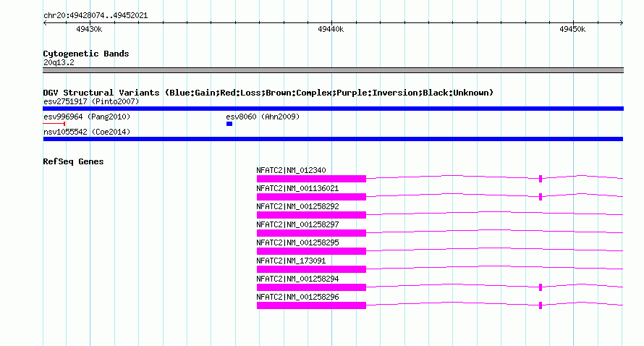
Task: Click the NM_173091 large magenta exon block
Action: pos(311,269)
